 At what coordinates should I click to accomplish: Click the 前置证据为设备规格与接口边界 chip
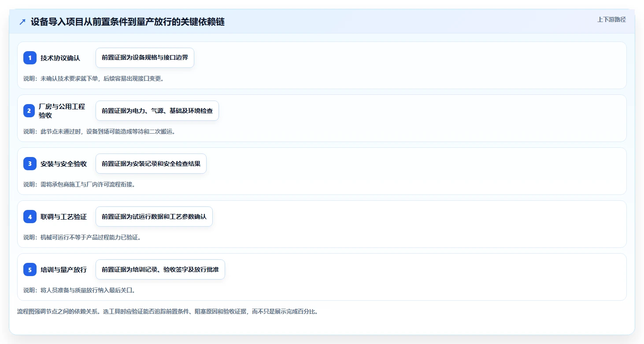click(x=145, y=58)
